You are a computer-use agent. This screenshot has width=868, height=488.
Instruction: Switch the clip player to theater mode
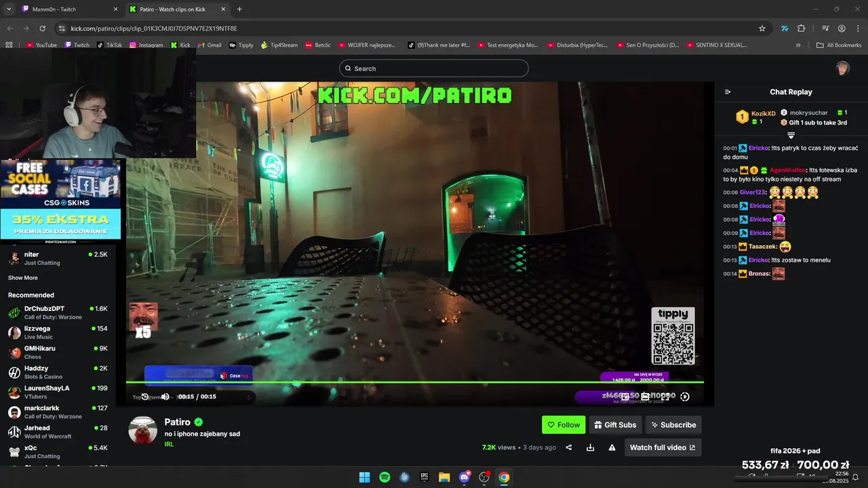(x=645, y=396)
